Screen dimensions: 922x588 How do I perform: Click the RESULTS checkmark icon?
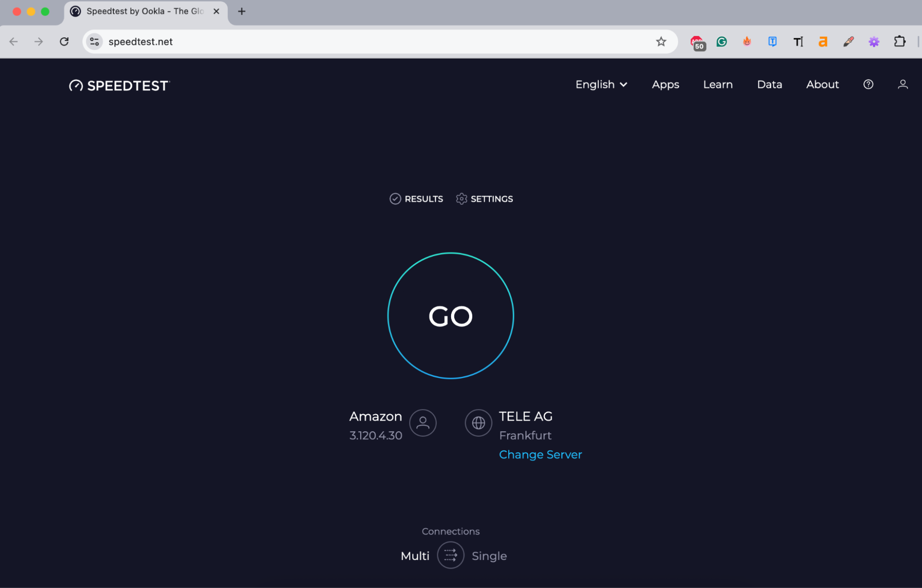pyautogui.click(x=395, y=199)
